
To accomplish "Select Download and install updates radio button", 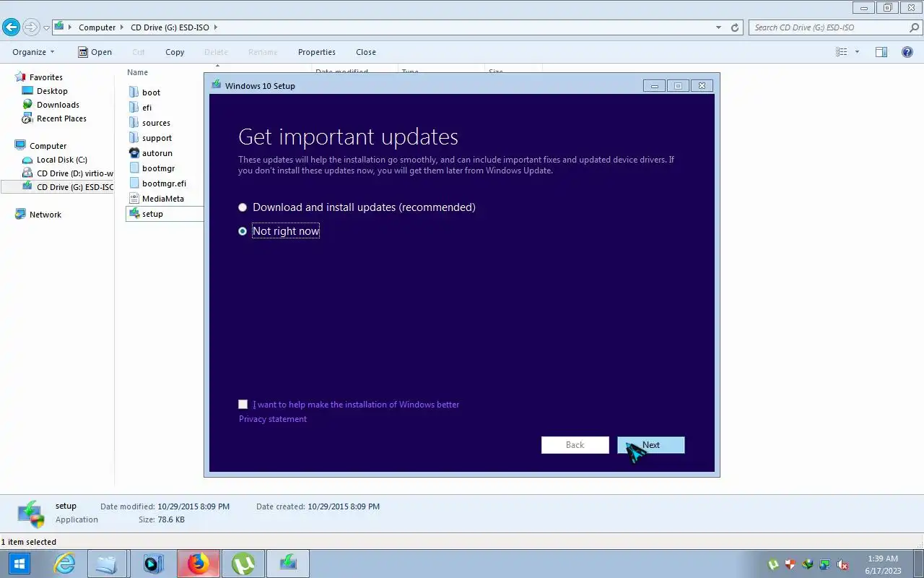I will [243, 207].
